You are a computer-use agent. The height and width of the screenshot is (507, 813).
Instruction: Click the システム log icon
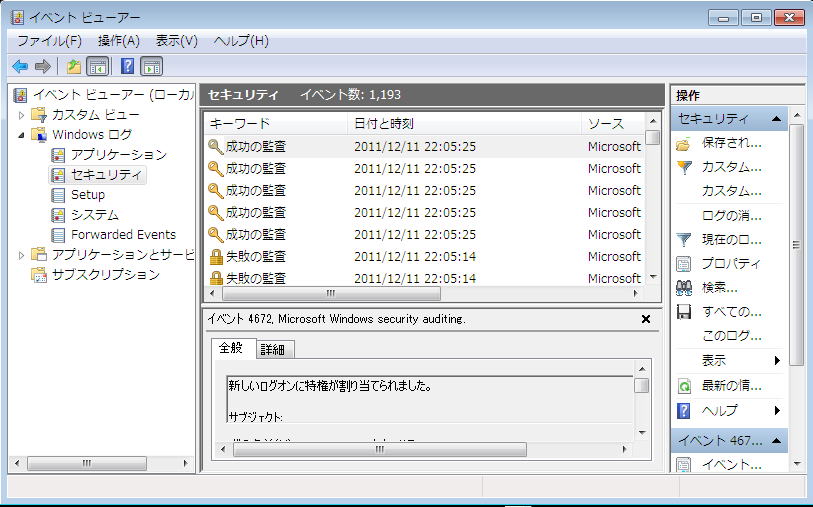point(58,215)
